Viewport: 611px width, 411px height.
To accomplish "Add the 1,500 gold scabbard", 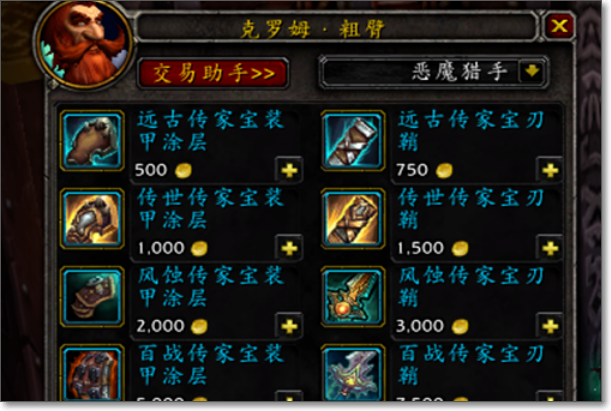I will [x=550, y=248].
